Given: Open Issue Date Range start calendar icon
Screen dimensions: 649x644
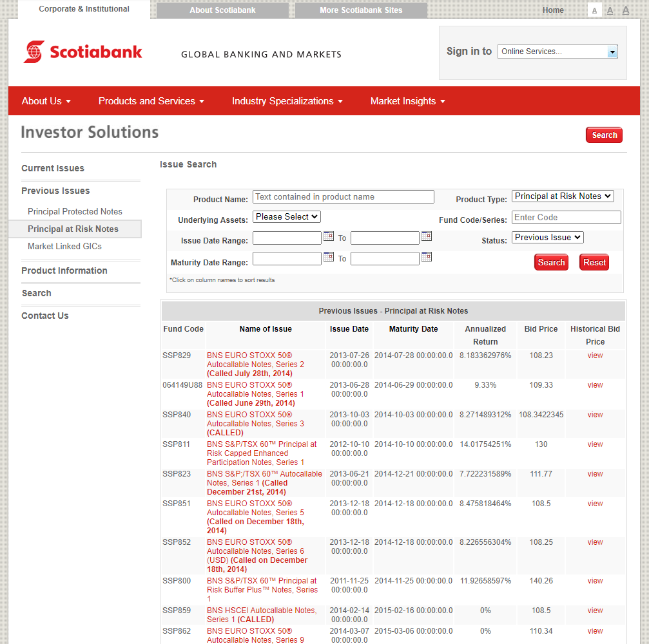Looking at the screenshot, I should point(329,236).
